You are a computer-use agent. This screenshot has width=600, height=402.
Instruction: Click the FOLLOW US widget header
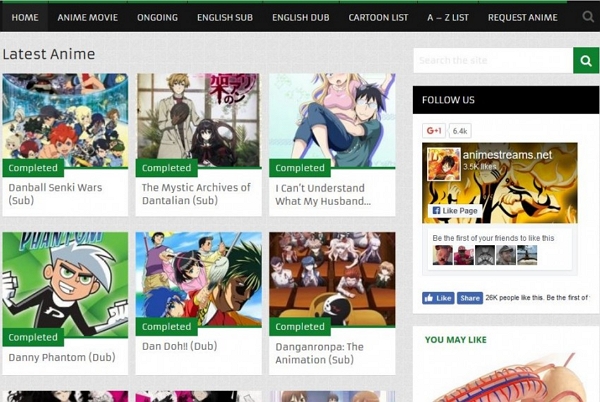pyautogui.click(x=506, y=100)
